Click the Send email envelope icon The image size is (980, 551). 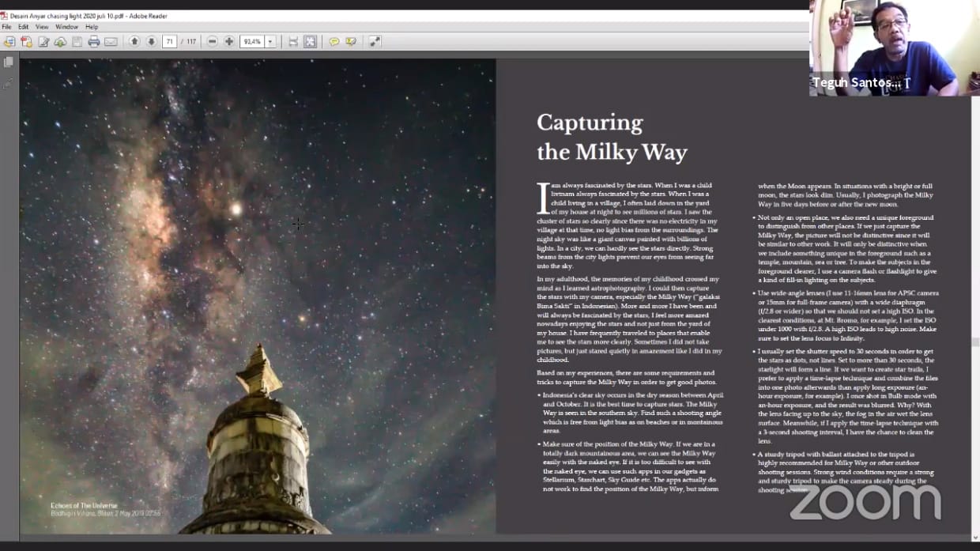click(111, 42)
